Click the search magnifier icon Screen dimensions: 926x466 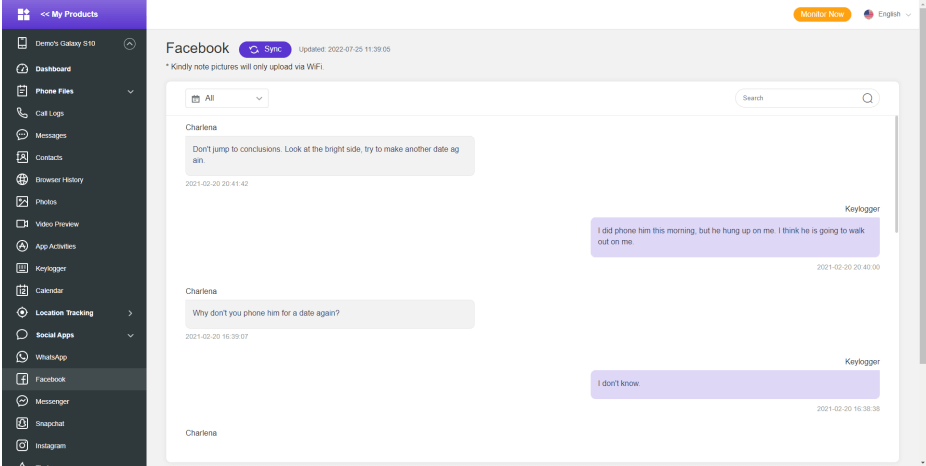click(x=867, y=98)
